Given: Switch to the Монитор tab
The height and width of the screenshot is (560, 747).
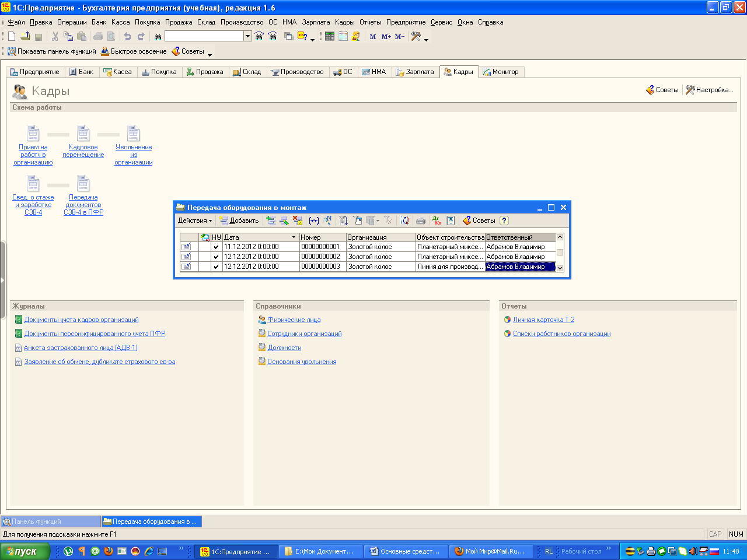Looking at the screenshot, I should 501,72.
